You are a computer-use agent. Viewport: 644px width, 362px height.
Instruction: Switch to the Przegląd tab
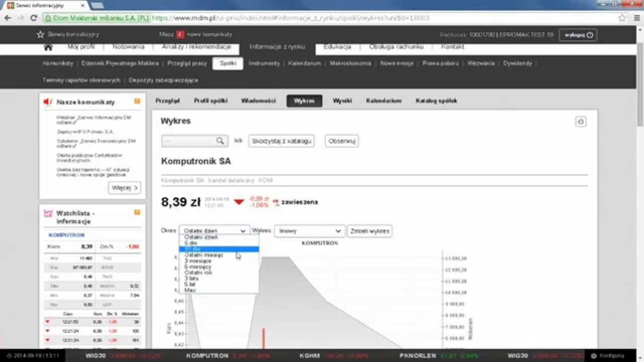pos(168,101)
